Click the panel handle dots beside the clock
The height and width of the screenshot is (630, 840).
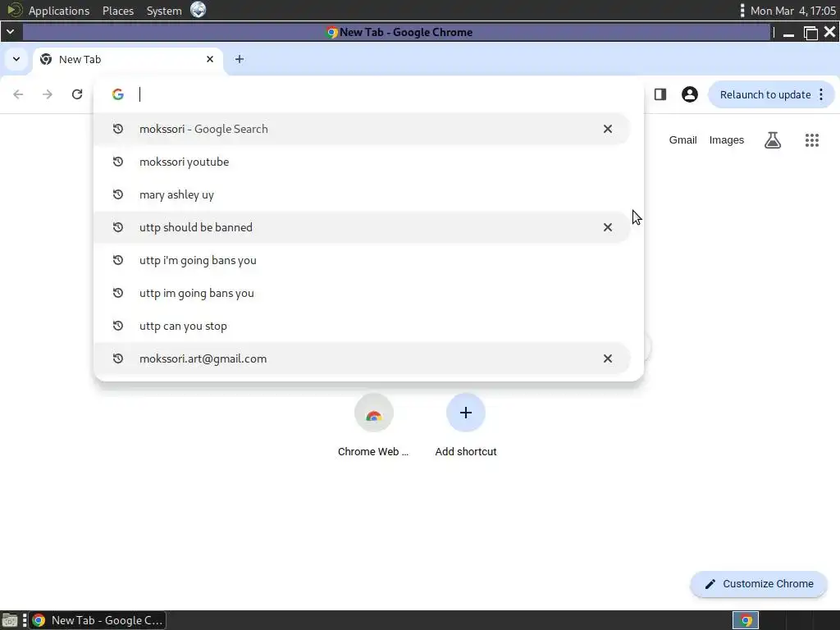[x=742, y=10]
